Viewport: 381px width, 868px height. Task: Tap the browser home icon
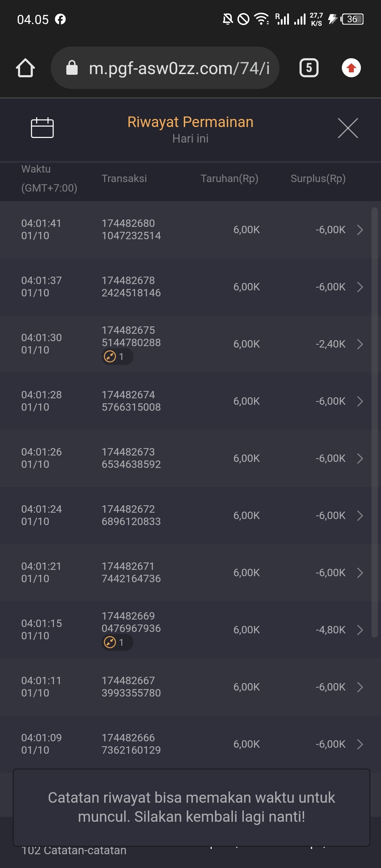click(x=25, y=68)
